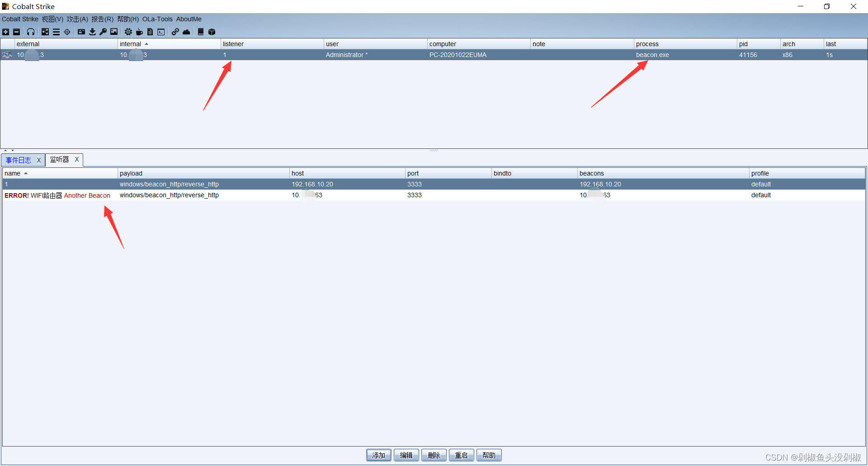Click the last column header
The image size is (868, 466).
tap(845, 44)
